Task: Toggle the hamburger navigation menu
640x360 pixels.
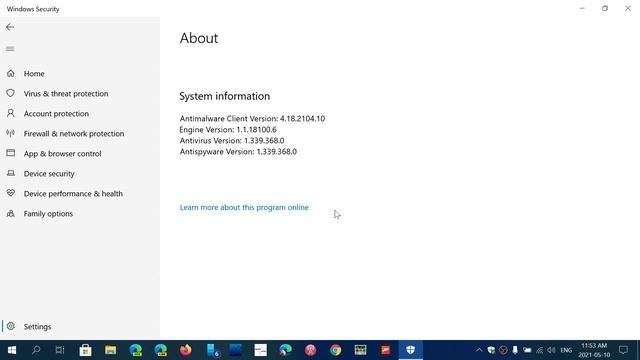Action: coord(10,49)
